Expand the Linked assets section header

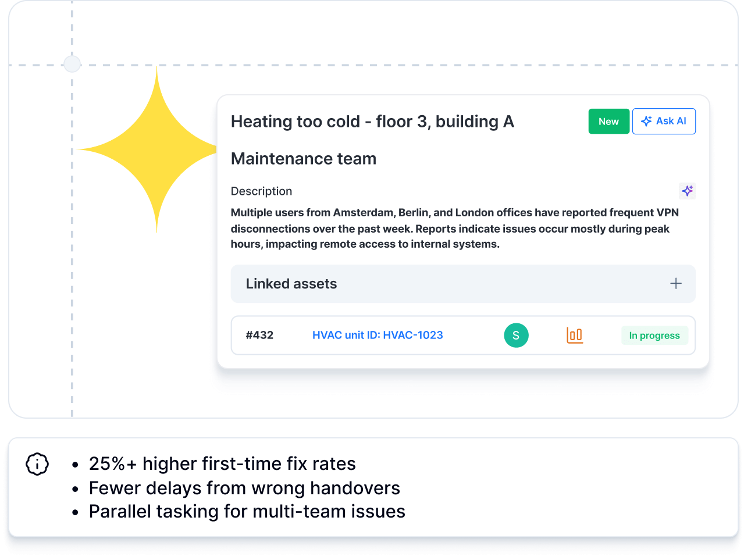[x=291, y=284]
